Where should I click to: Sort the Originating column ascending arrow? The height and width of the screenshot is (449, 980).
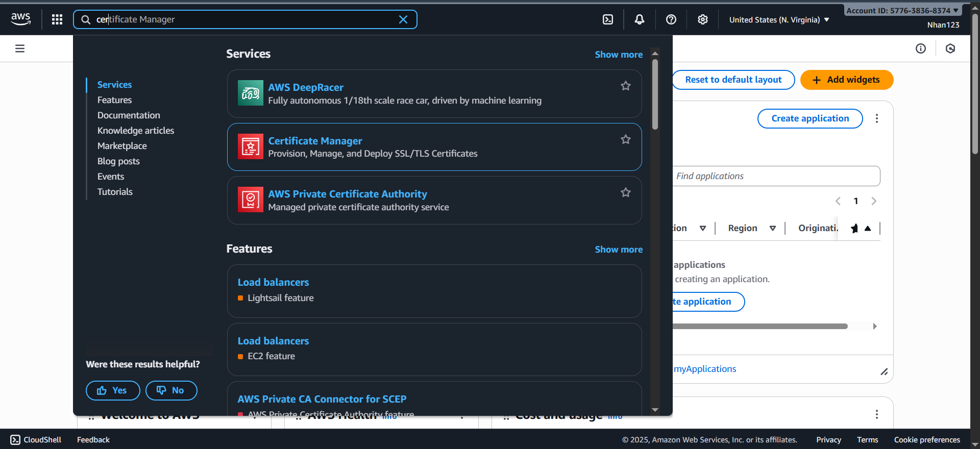tap(868, 228)
